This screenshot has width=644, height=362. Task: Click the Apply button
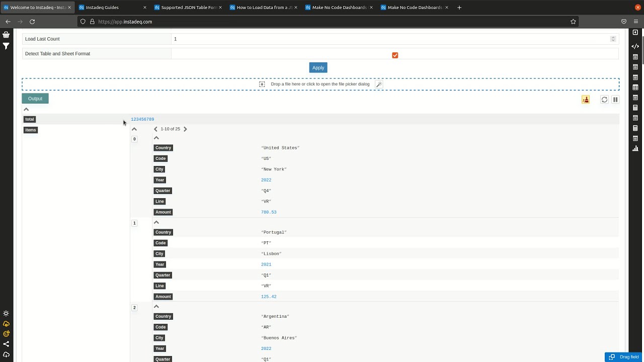click(318, 68)
